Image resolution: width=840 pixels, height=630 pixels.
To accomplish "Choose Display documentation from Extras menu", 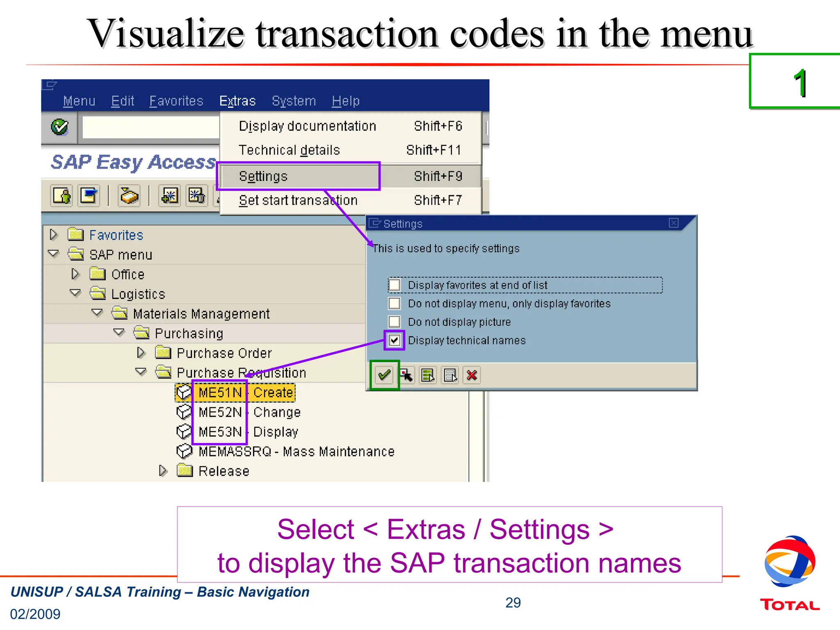I will (x=351, y=126).
